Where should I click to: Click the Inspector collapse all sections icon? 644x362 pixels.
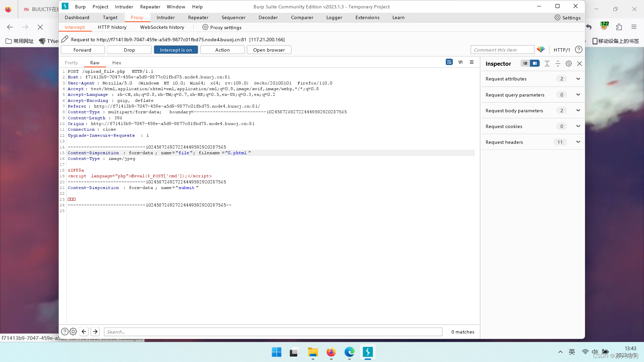(558, 64)
